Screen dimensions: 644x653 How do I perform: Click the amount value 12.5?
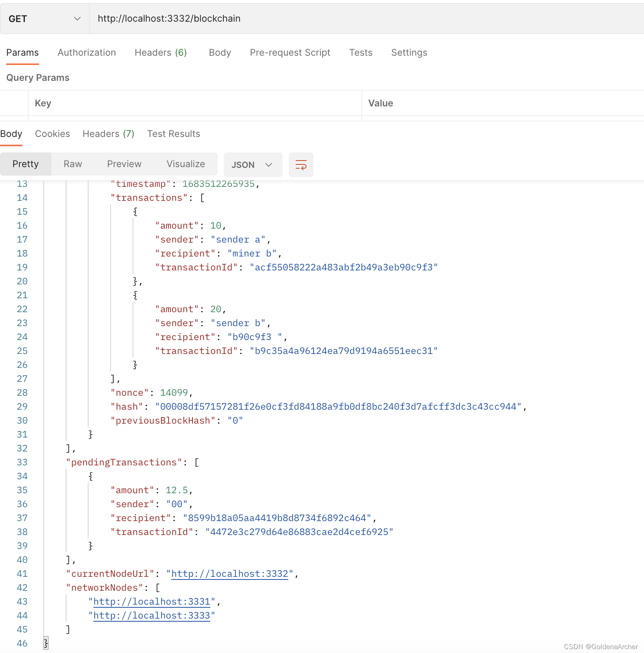[177, 490]
